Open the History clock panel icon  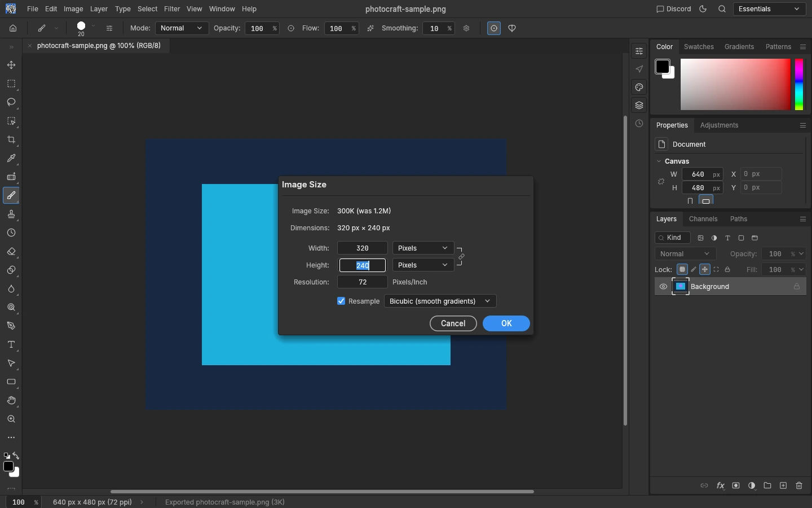(639, 124)
